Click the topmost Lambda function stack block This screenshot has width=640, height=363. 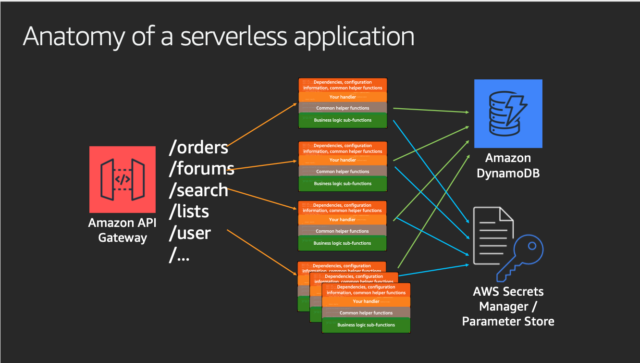point(343,103)
